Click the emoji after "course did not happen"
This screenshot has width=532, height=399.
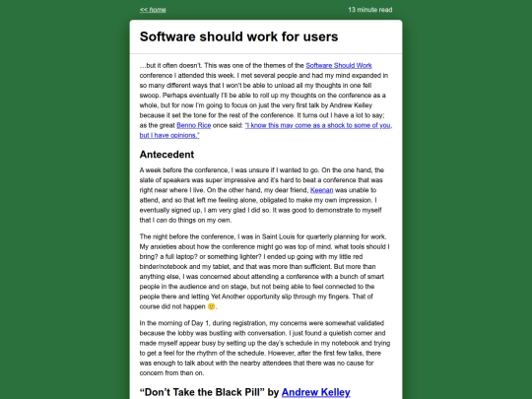[x=212, y=306]
